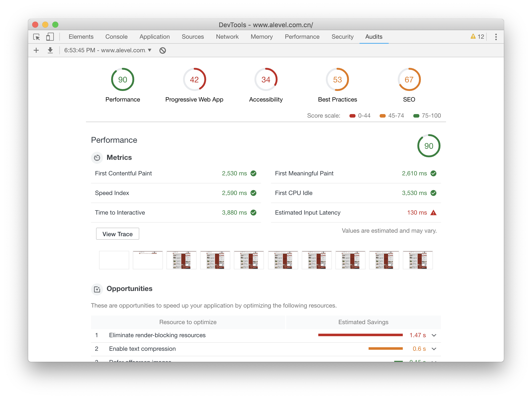Click the macOS green fullscreen window button
Viewport: 532px width, 399px height.
pyautogui.click(x=55, y=25)
